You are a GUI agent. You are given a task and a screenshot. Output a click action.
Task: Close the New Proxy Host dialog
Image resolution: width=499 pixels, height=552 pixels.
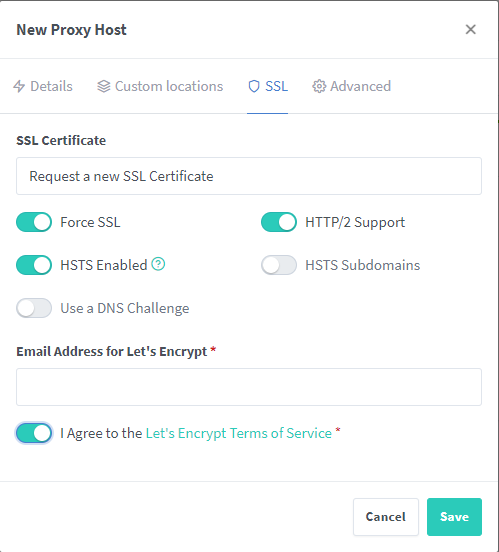470,30
